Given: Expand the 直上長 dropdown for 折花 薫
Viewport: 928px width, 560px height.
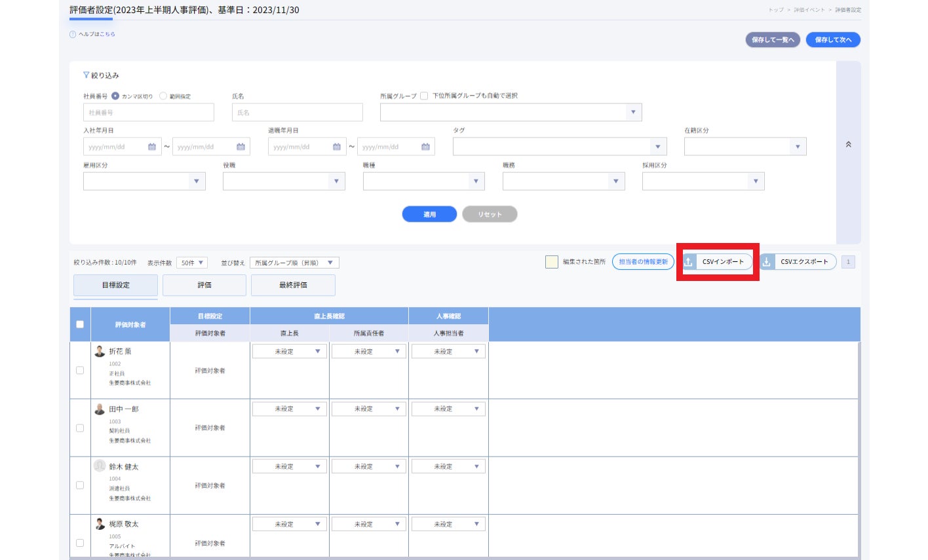Looking at the screenshot, I should coord(289,352).
